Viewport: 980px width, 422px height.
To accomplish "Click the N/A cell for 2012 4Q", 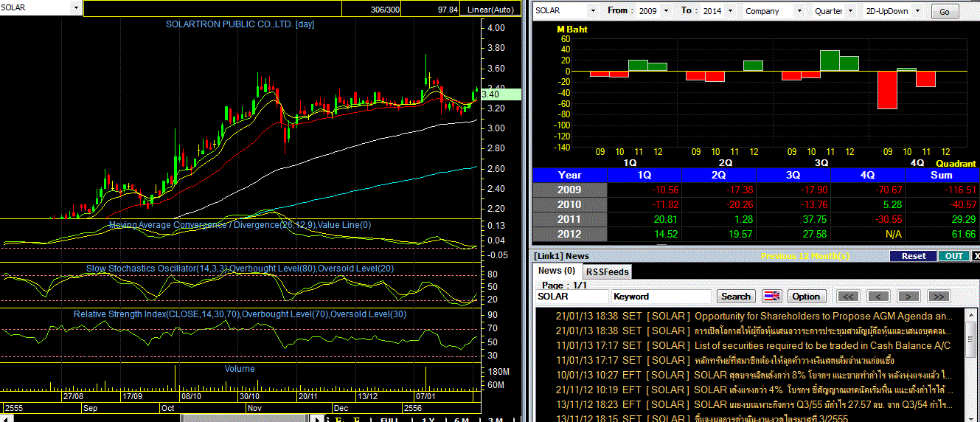I will [892, 234].
